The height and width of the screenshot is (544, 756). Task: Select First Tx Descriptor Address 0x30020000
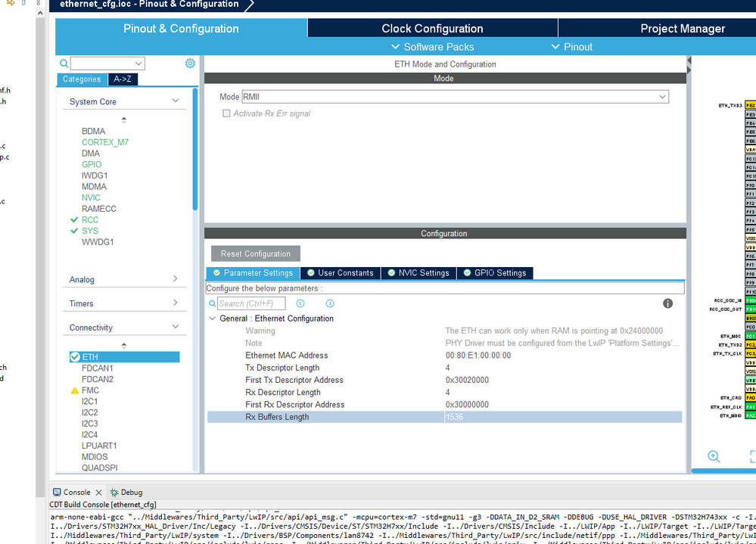467,380
